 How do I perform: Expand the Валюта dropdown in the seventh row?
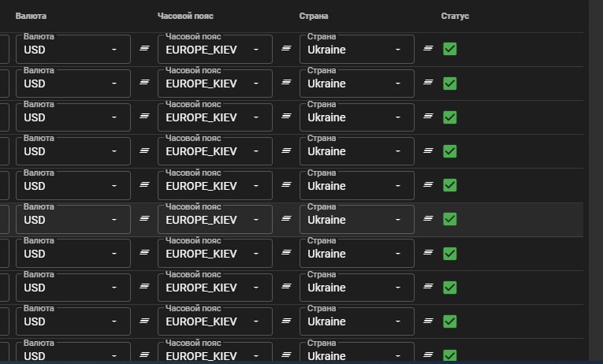pyautogui.click(x=73, y=253)
